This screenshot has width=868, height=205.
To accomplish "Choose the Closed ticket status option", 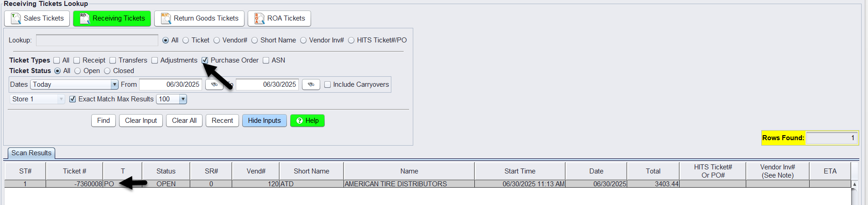I will point(107,71).
